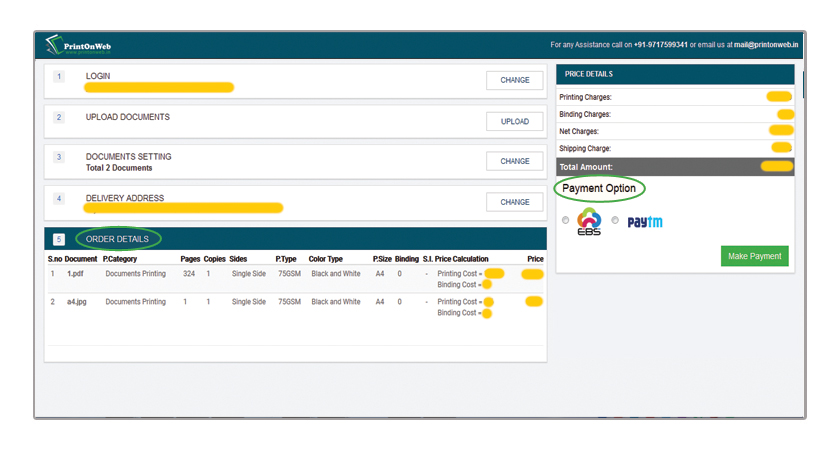Click the UPLOAD DOCUMENTS heading
Viewport: 840px width, 450px height.
pos(128,117)
